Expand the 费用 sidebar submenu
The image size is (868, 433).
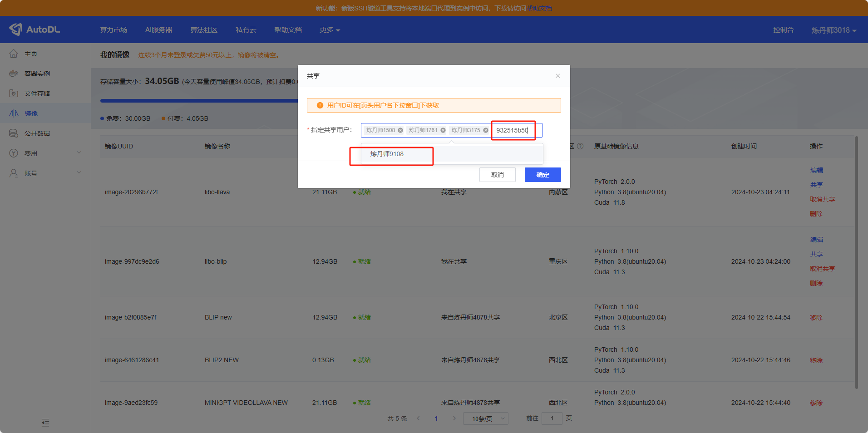[x=79, y=153]
